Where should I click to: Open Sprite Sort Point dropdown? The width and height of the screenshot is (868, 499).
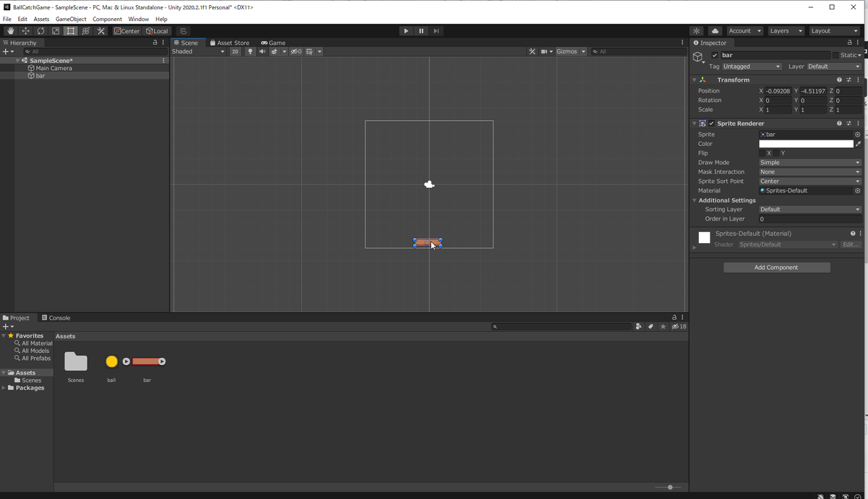810,182
